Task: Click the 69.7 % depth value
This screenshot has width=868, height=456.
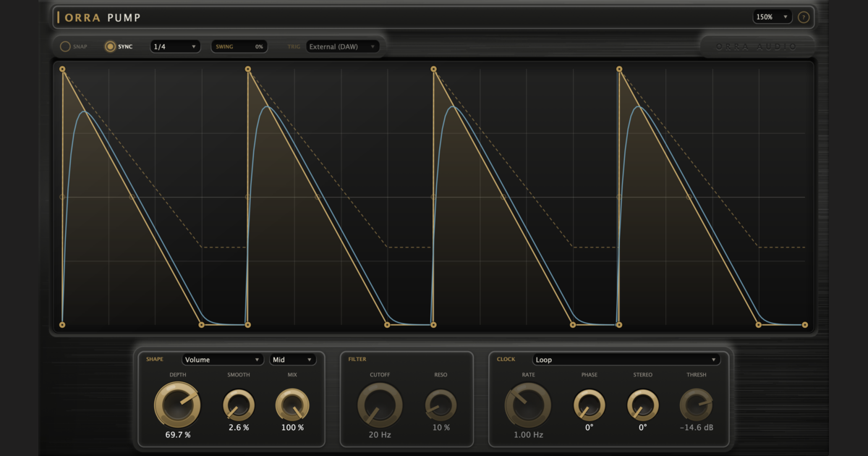Action: (x=178, y=435)
